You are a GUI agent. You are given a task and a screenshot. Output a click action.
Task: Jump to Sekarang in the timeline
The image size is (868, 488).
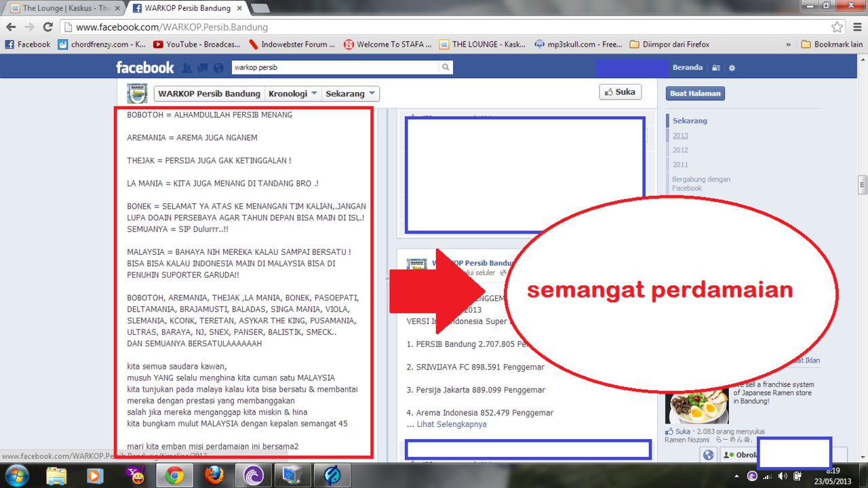690,121
